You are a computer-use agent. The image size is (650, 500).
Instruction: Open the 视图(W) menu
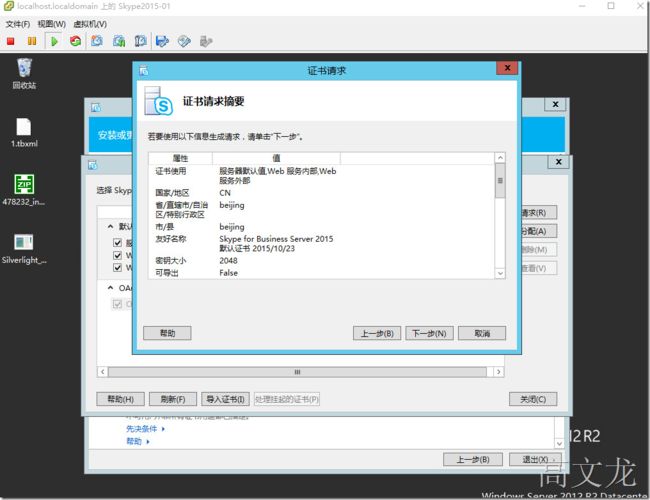click(x=52, y=24)
